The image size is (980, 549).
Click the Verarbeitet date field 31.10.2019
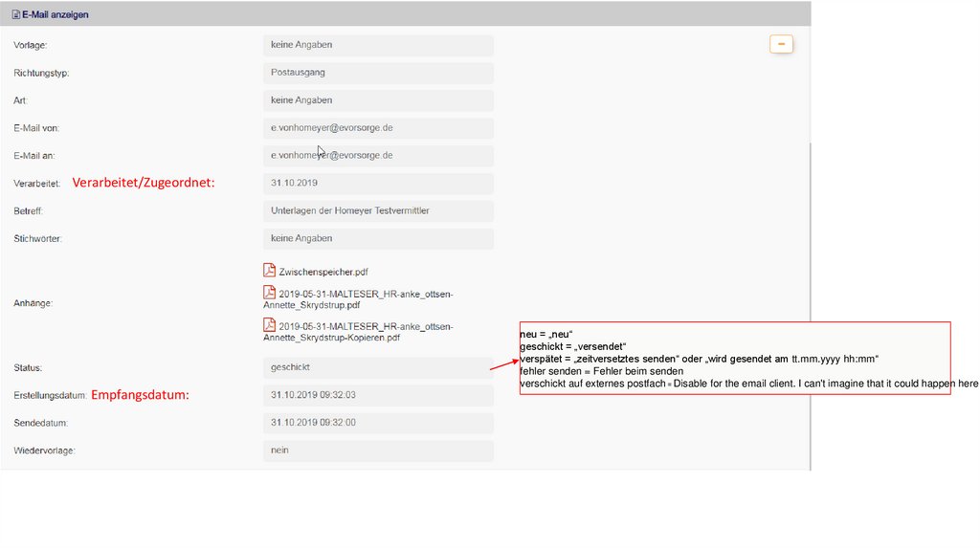[x=378, y=184]
